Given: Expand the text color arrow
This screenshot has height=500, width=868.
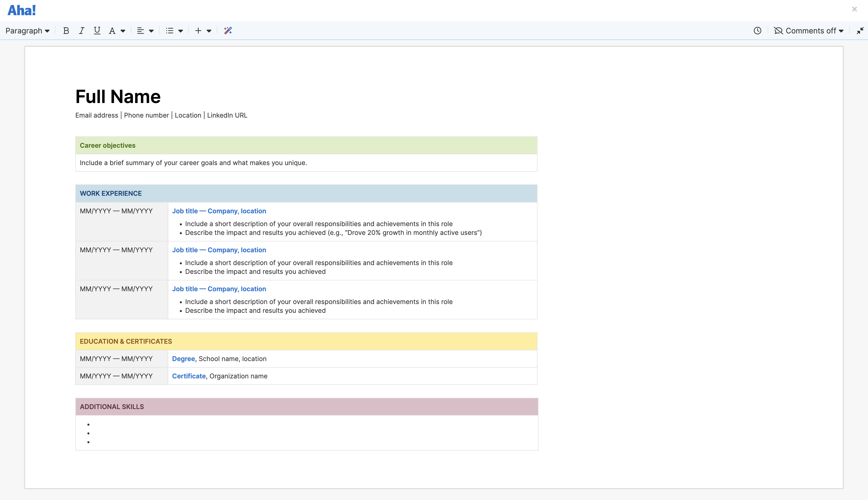Looking at the screenshot, I should (123, 31).
